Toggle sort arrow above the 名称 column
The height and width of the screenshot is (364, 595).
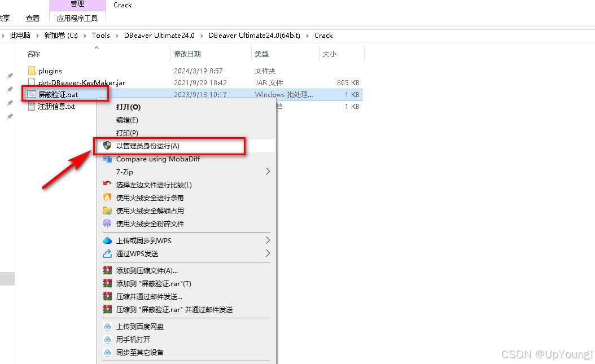[97, 47]
